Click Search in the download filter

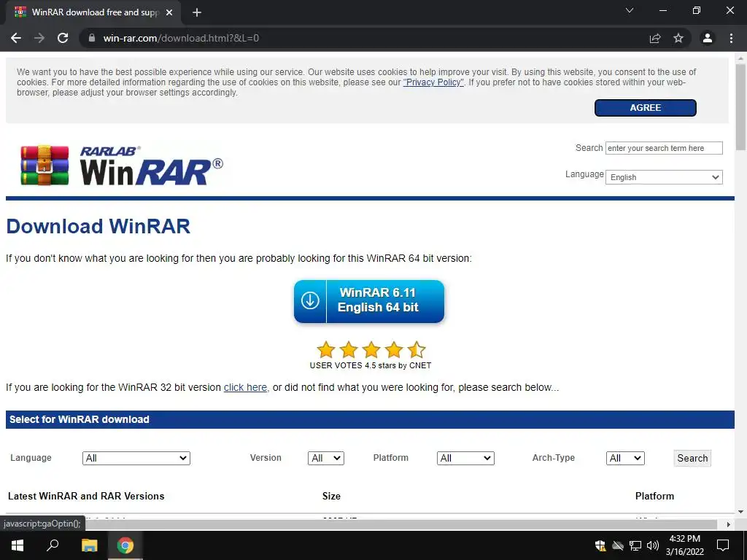[x=692, y=458]
